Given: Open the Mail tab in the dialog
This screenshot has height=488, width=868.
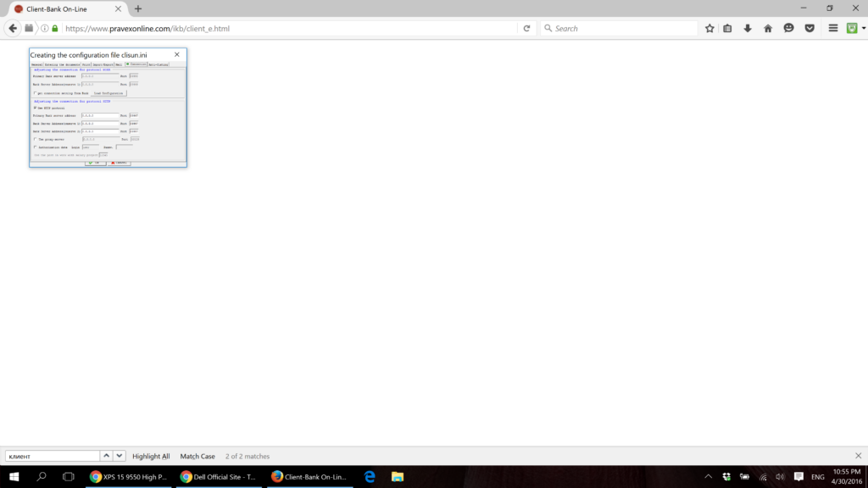Looking at the screenshot, I should tap(119, 64).
